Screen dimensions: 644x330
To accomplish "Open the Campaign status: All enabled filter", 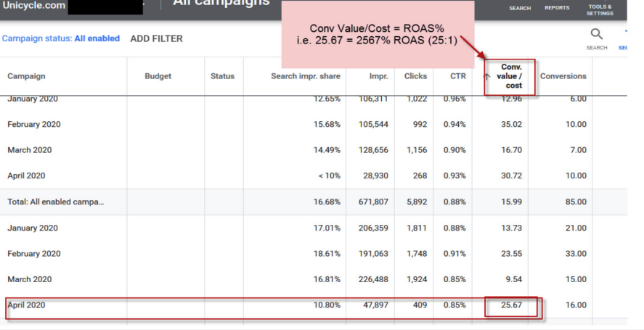I will click(x=61, y=38).
